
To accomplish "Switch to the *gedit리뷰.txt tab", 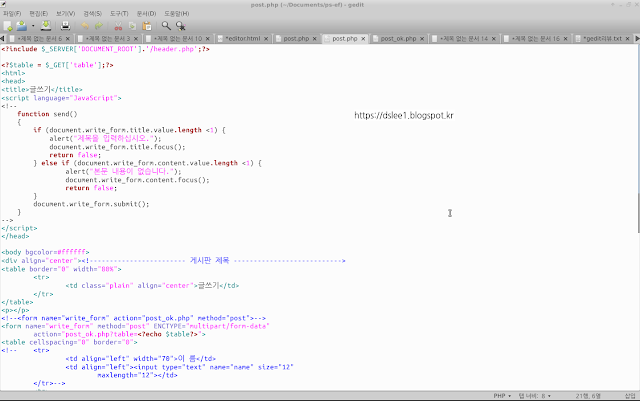I will click(602, 38).
